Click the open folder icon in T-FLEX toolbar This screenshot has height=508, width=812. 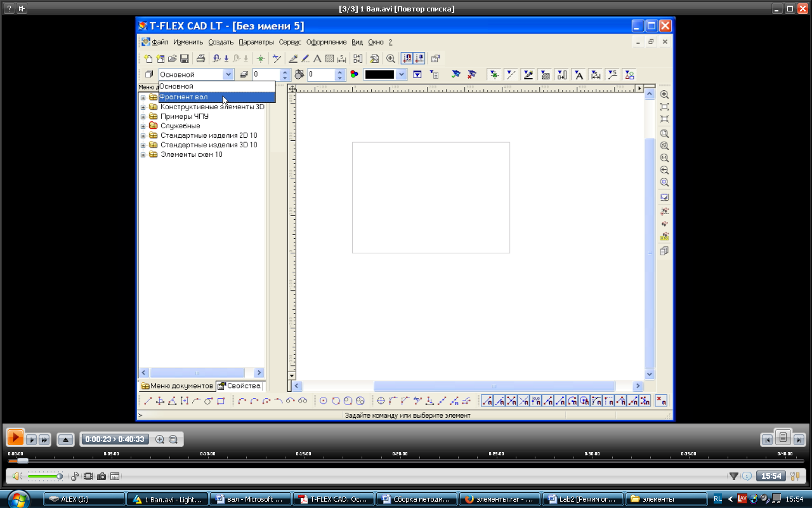[x=172, y=58]
